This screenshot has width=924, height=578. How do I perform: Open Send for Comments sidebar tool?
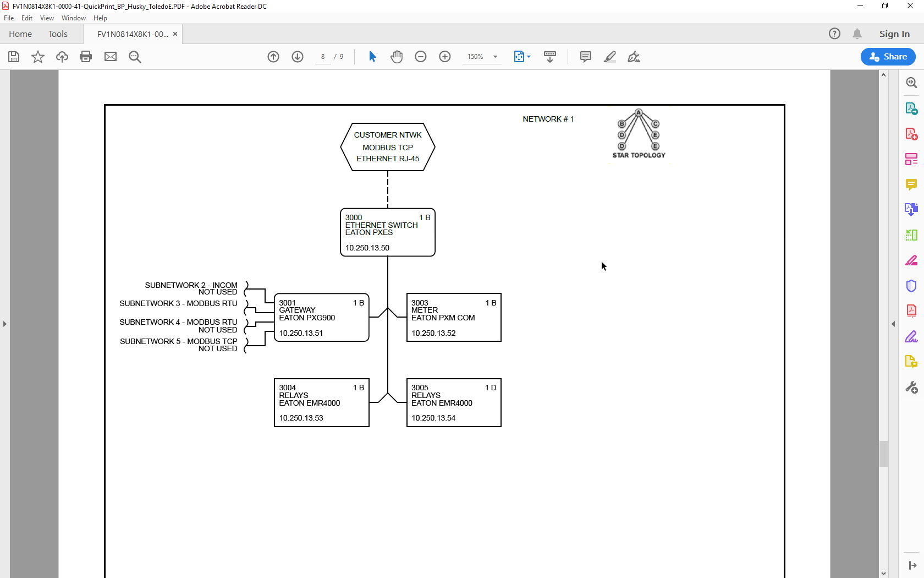[x=911, y=362]
